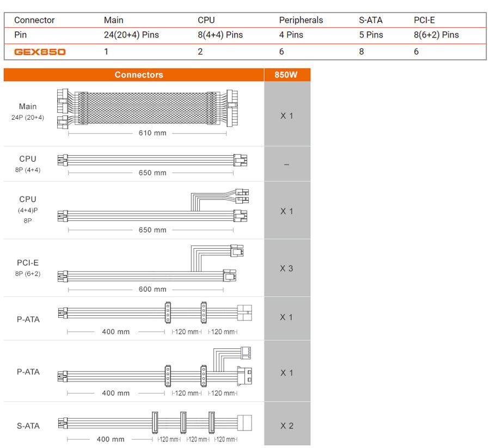Click '8(6+2) Pins' cell
The image size is (490, 448).
click(x=436, y=35)
